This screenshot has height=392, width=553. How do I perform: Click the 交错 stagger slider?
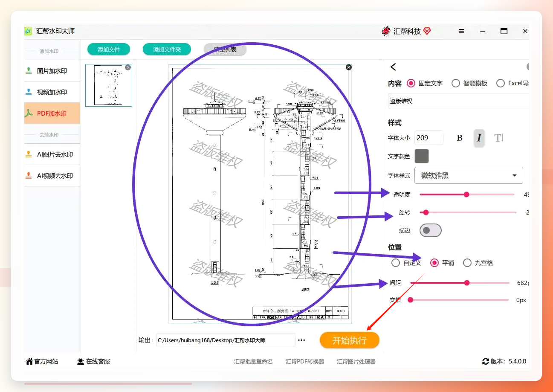tap(459, 300)
